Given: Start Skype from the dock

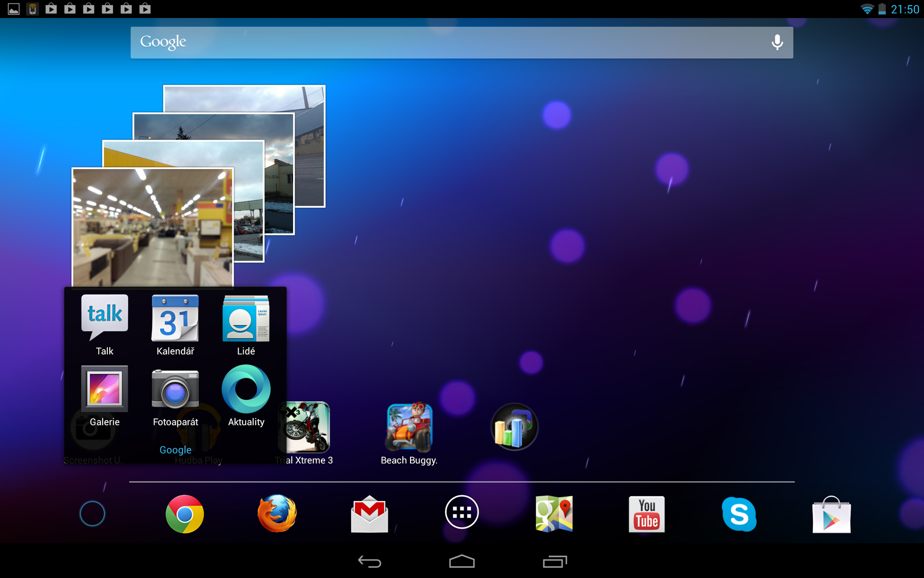Looking at the screenshot, I should tap(739, 514).
